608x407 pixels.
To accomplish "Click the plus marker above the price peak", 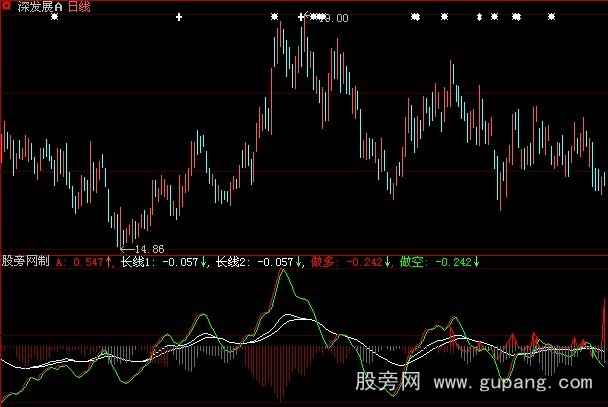I will tap(300, 17).
